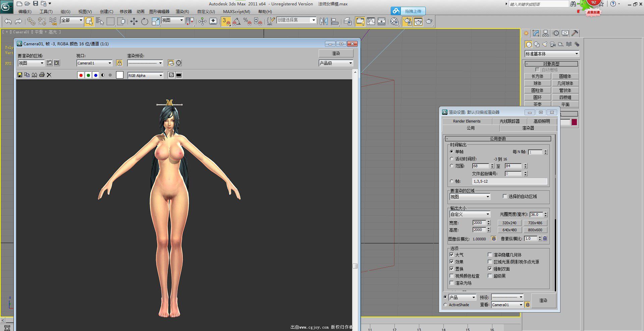Activate the Select Object tool
Screen dimensions: 644x331
pos(89,21)
